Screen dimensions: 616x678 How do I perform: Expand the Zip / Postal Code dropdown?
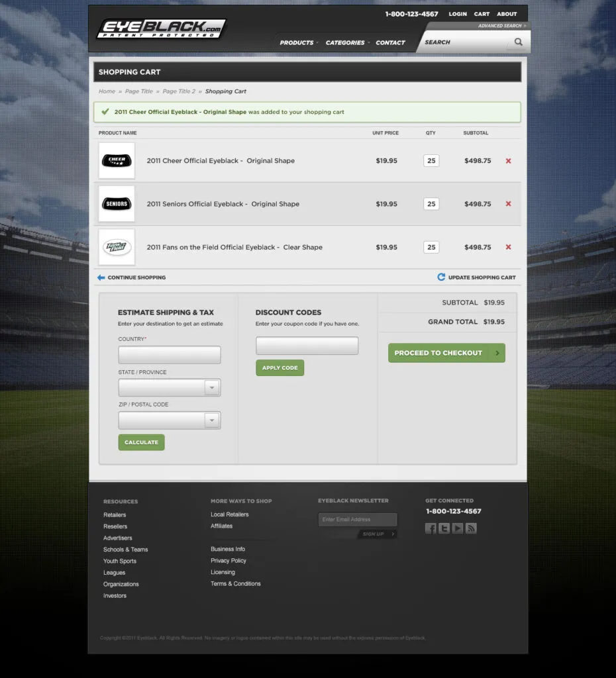170,420
